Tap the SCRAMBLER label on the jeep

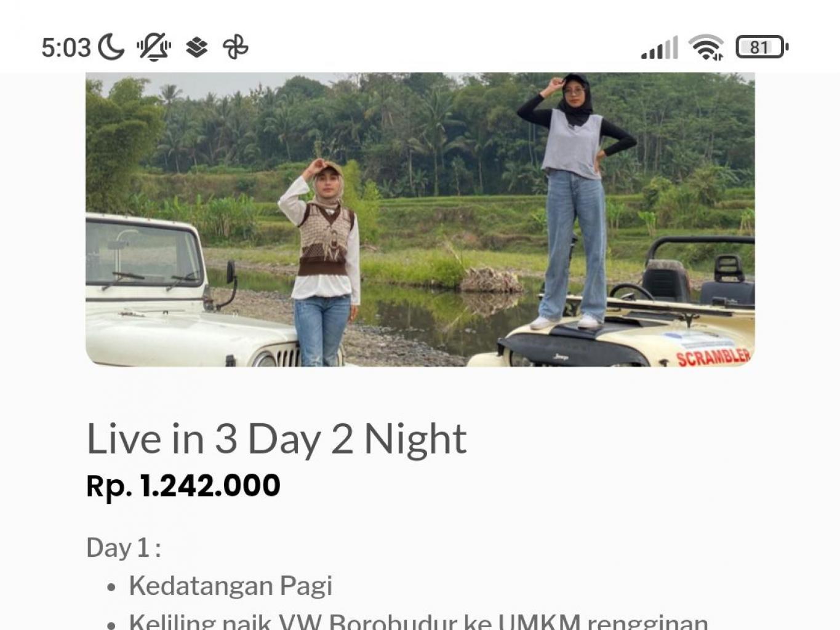[713, 356]
